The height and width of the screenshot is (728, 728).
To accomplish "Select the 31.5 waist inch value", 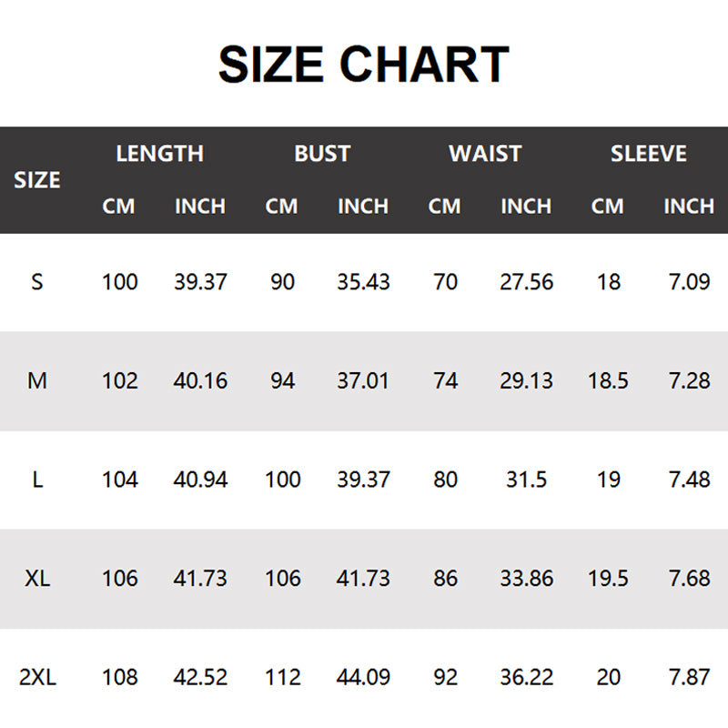I will 526,480.
